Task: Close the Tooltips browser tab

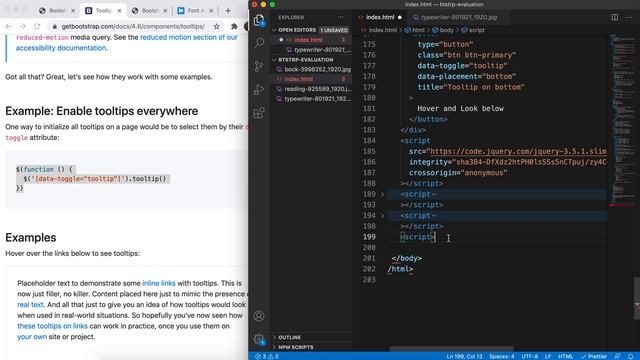Action: pos(119,11)
